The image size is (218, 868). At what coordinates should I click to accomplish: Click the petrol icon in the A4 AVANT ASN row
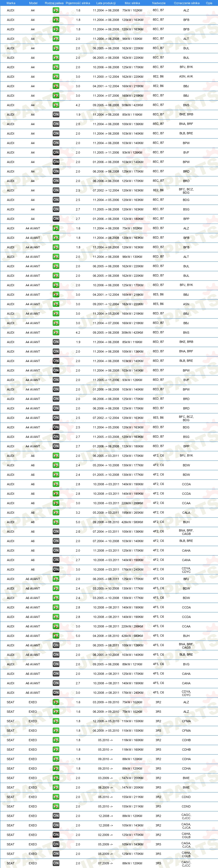click(x=56, y=304)
